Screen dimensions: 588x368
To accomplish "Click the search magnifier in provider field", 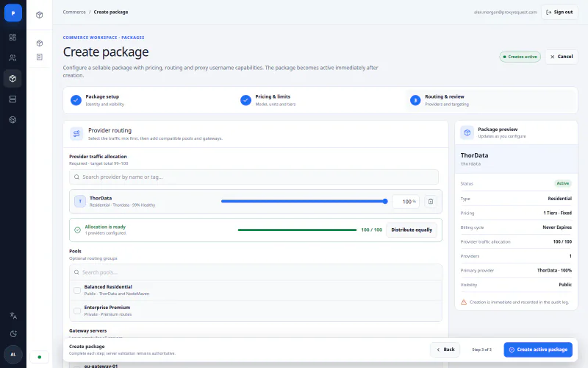I will tap(76, 177).
